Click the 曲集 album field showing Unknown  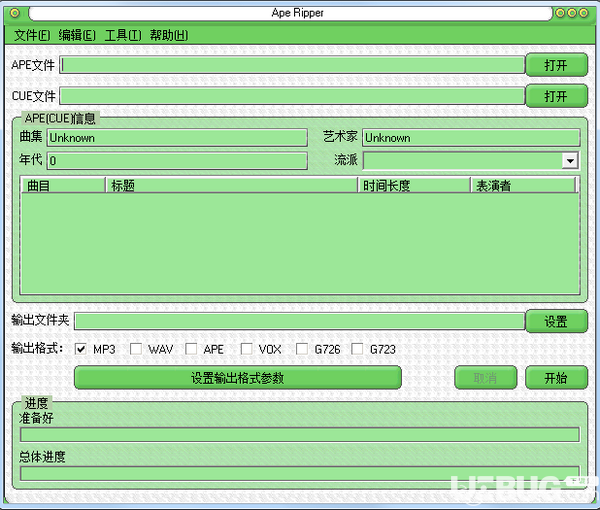coord(177,138)
